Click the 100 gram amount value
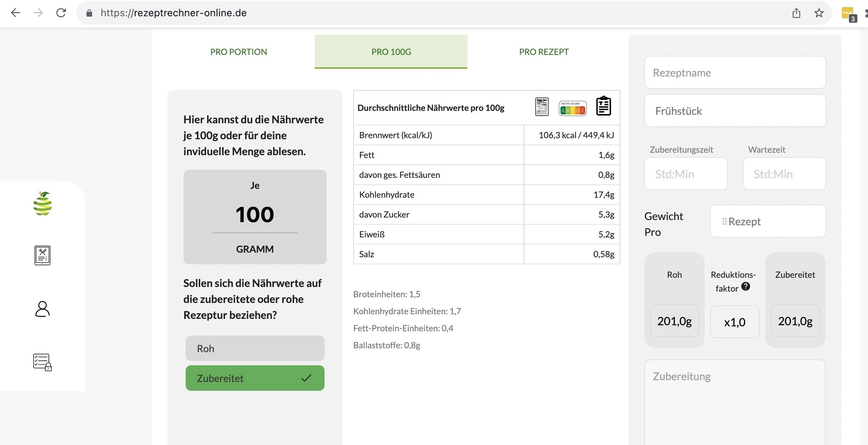Image resolution: width=868 pixels, height=445 pixels. click(x=255, y=215)
